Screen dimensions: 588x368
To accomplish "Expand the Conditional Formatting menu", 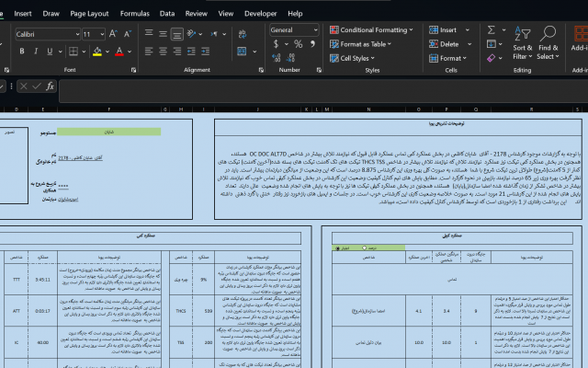I will (371, 29).
